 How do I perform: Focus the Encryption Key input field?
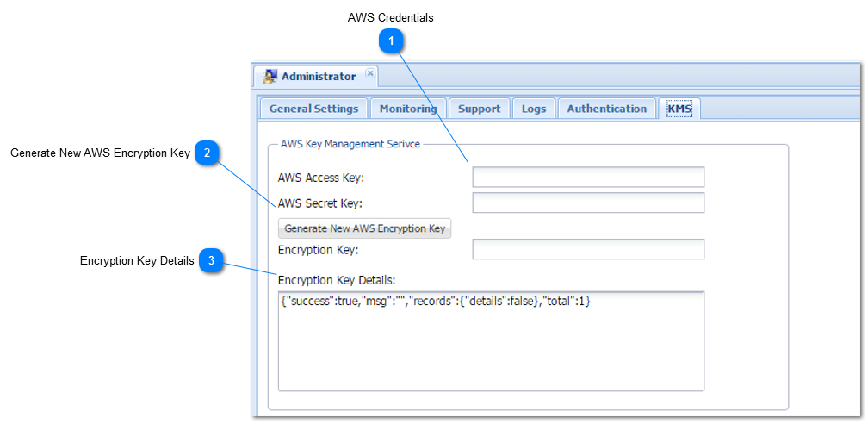click(588, 249)
